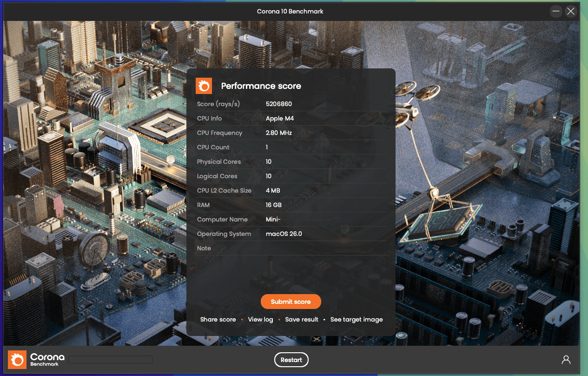Click the Corona 10 Benchmark window title
This screenshot has height=376, width=588.
[x=290, y=11]
